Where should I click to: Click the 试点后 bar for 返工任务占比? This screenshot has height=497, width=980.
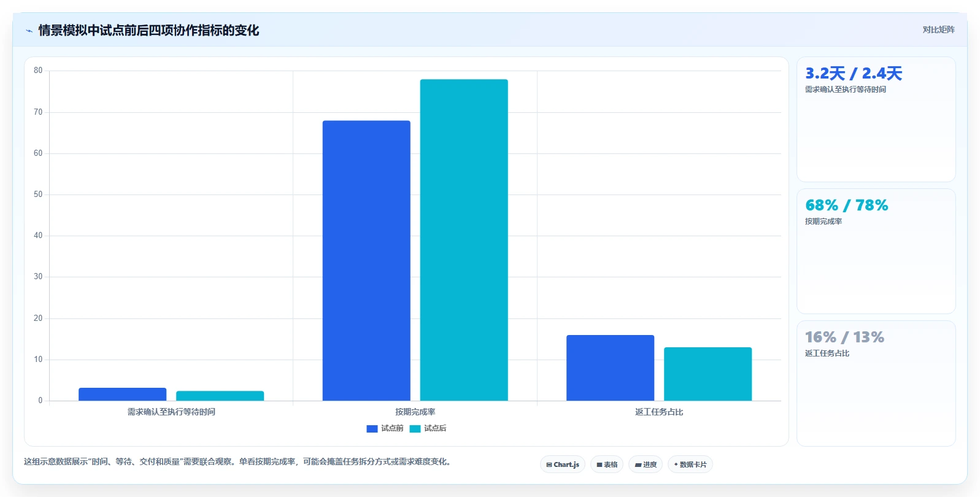click(708, 374)
